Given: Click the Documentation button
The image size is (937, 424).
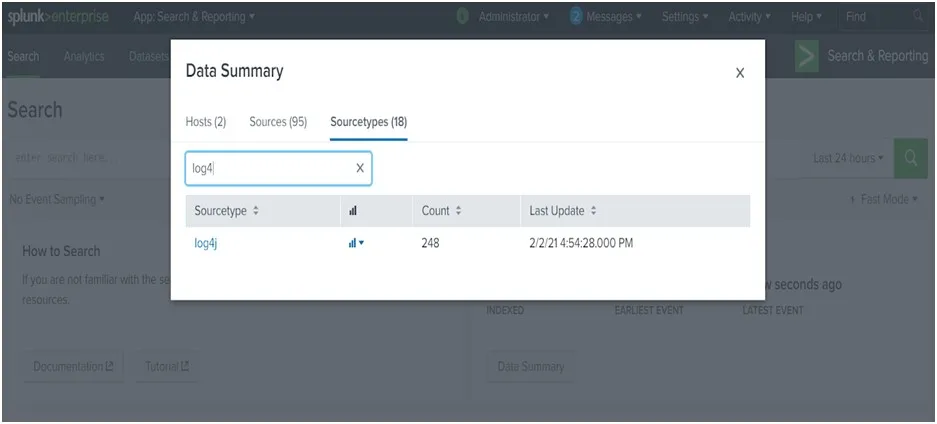Looking at the screenshot, I should [x=74, y=366].
